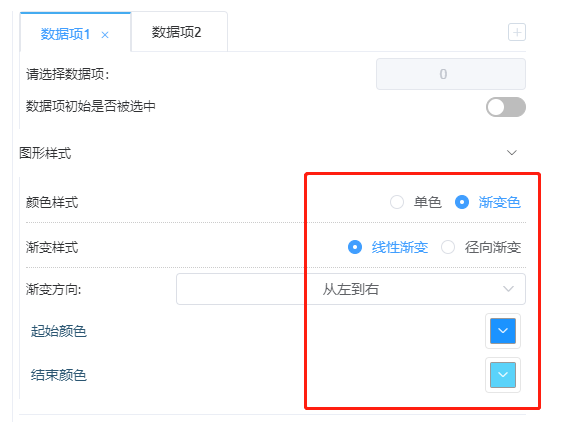Image resolution: width=562 pixels, height=422 pixels.
Task: Select the 数据项1 tab
Action: 65,34
